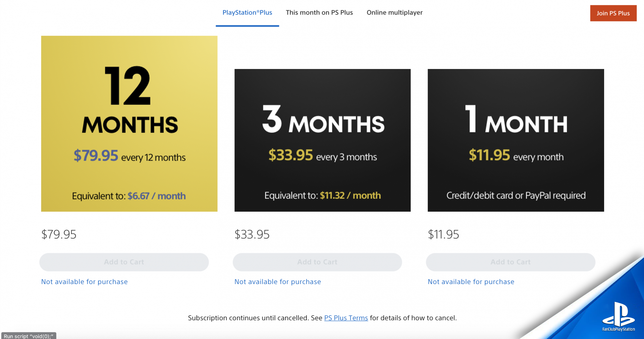Click the Run script status bar text
Screen dimensions: 644x339
(29, 336)
